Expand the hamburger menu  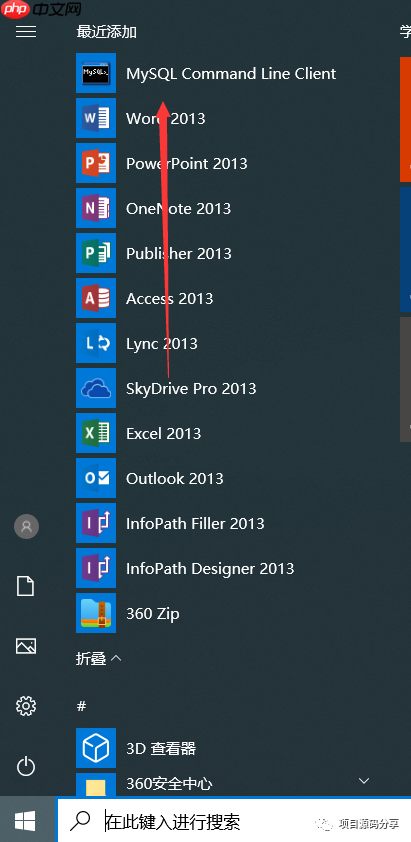26,32
